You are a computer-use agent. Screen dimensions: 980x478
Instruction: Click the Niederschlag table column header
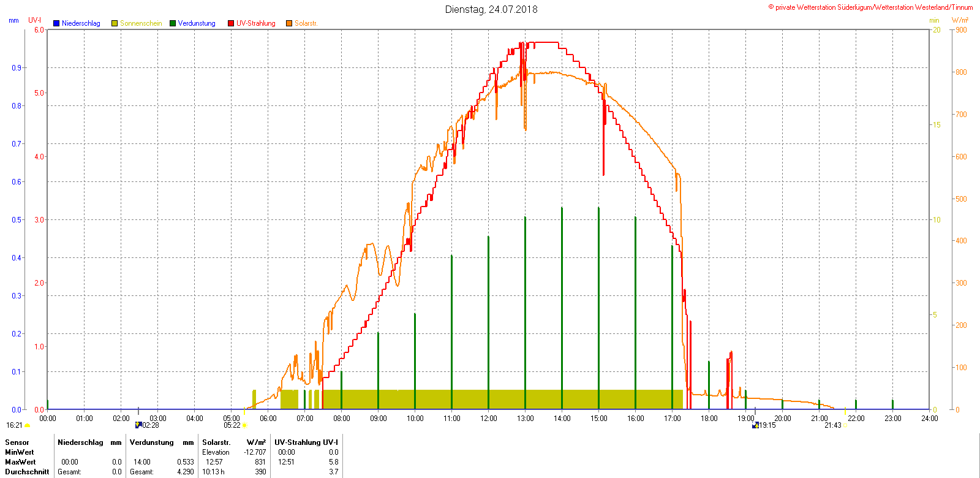pos(80,442)
